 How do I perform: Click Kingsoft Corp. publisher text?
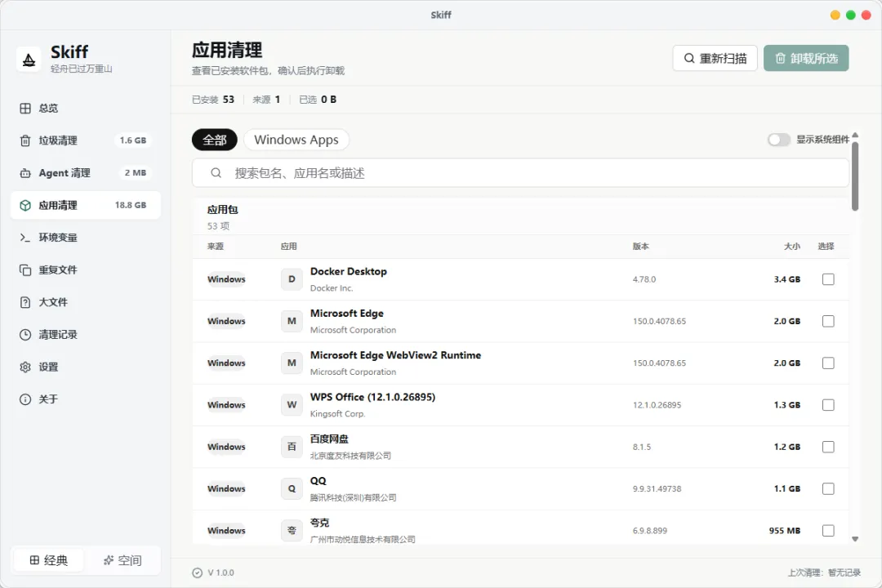point(337,414)
